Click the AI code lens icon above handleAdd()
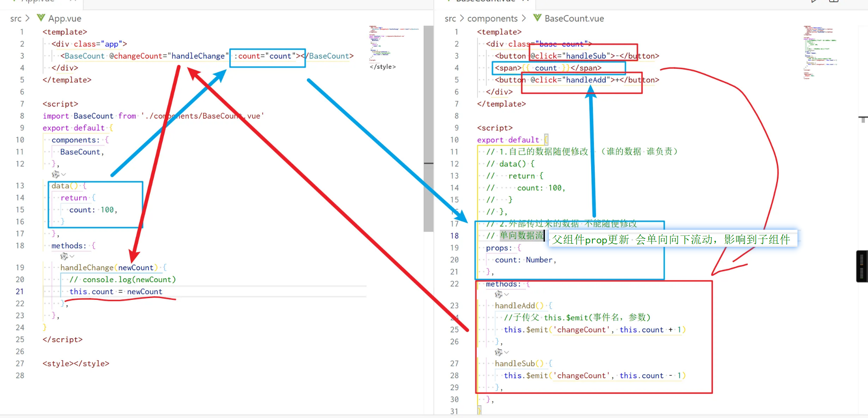This screenshot has width=868, height=418. point(499,295)
